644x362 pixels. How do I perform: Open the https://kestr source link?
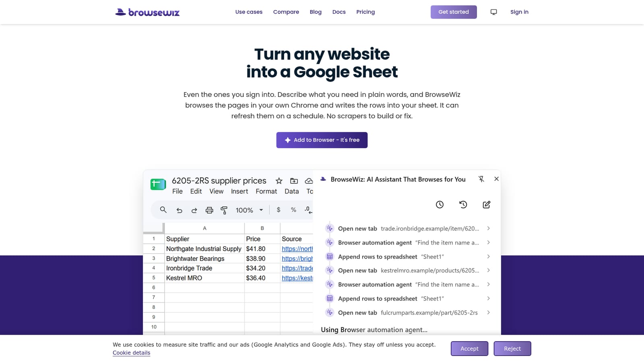click(297, 278)
